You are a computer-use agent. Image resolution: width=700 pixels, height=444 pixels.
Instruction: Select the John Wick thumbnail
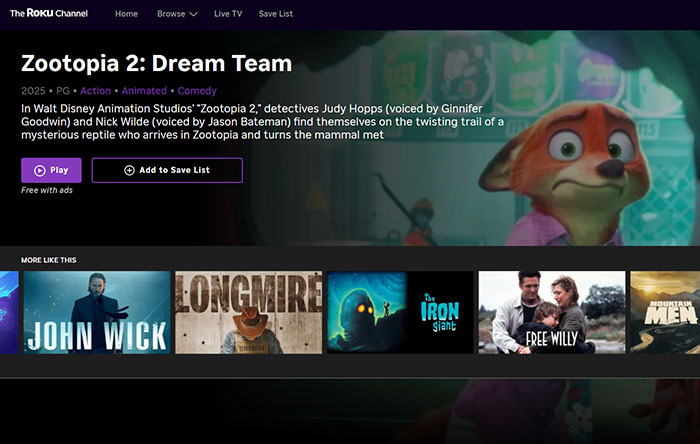coord(97,312)
